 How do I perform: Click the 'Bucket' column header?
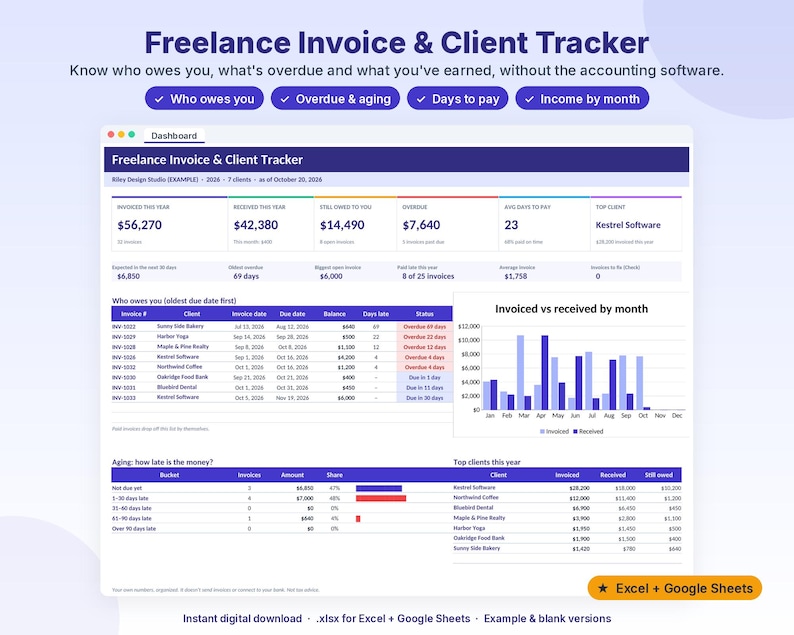pos(170,475)
